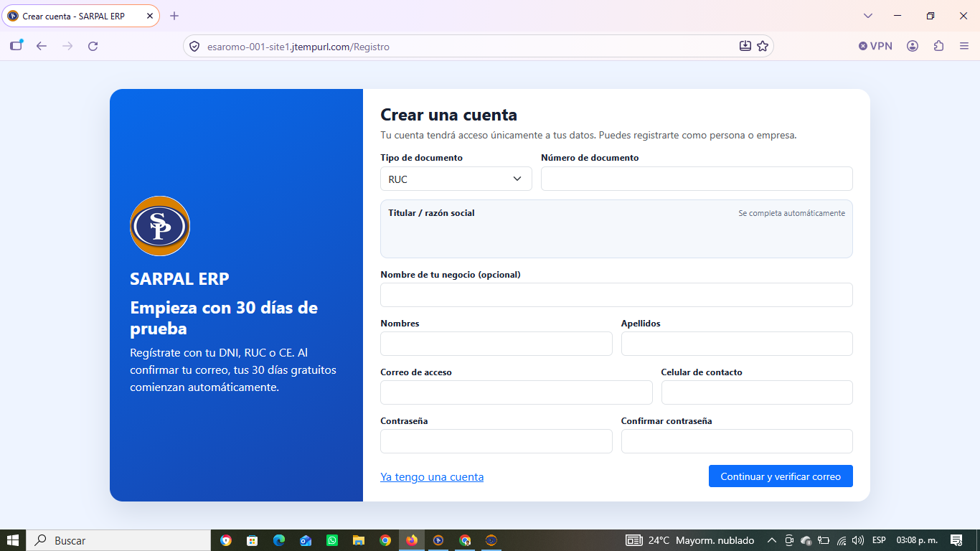This screenshot has width=980, height=551.
Task: Bookmark this page with the star icon
Action: [x=763, y=46]
